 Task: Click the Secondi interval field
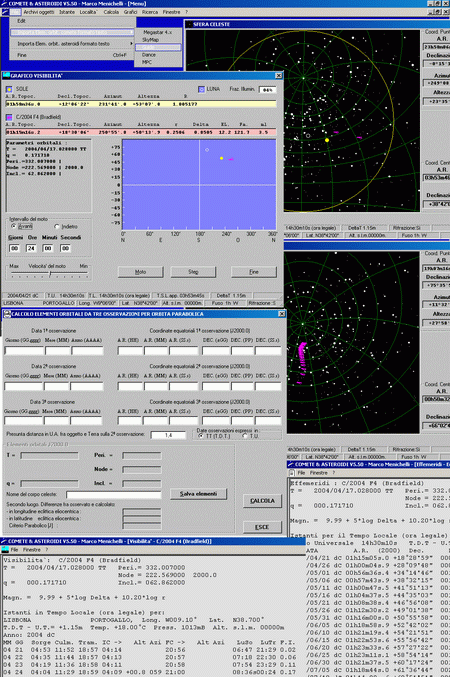click(x=65, y=248)
